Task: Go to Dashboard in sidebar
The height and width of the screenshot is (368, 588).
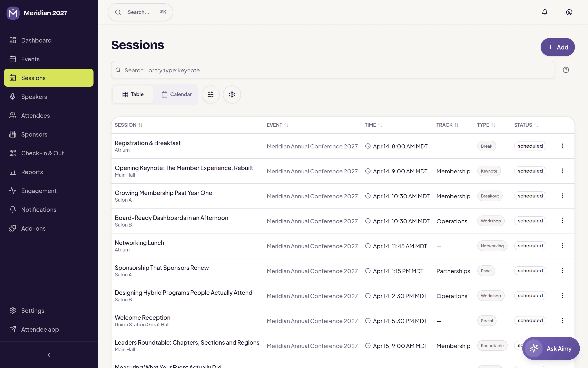Action: [x=49, y=40]
